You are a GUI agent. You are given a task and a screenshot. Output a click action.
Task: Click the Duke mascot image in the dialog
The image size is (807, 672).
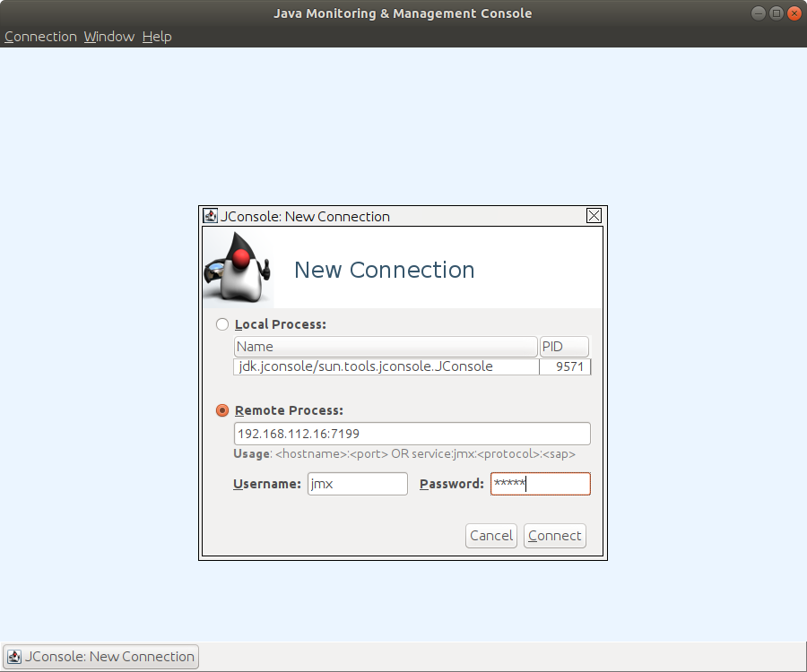pos(238,267)
